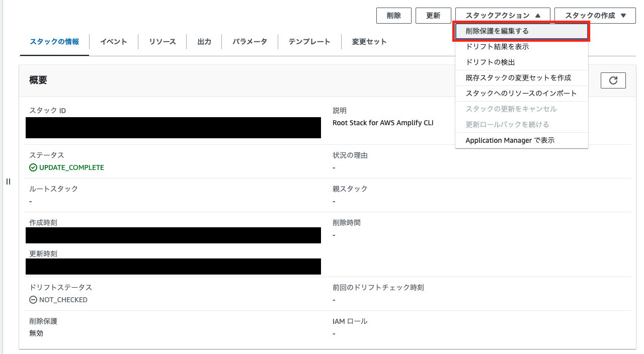This screenshot has width=644, height=354.
Task: Click Root Stack for AWS Amplify CLI text
Action: pyautogui.click(x=383, y=123)
